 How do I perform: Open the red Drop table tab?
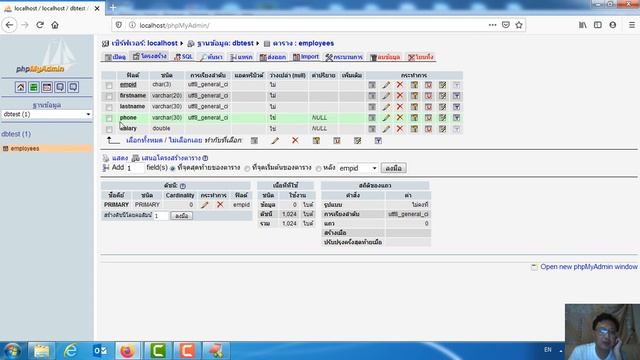coord(421,57)
